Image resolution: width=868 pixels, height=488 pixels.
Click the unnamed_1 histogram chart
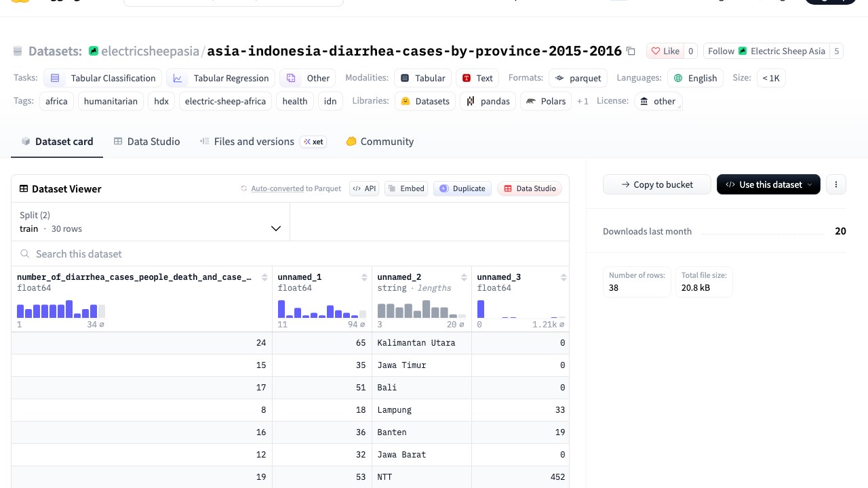(x=322, y=310)
